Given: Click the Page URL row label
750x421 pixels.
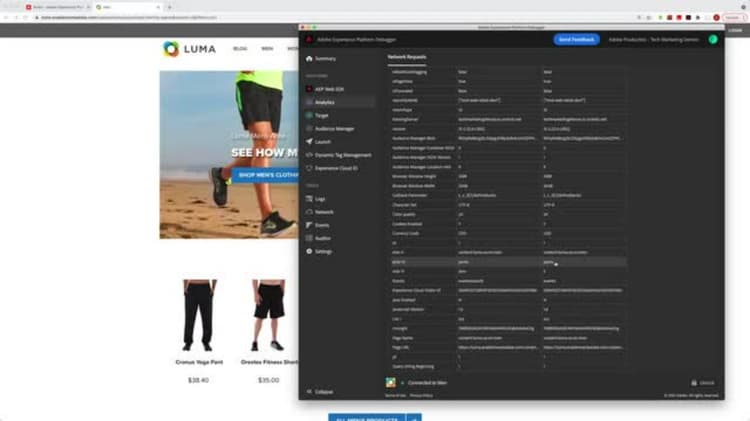Looking at the screenshot, I should pos(401,347).
